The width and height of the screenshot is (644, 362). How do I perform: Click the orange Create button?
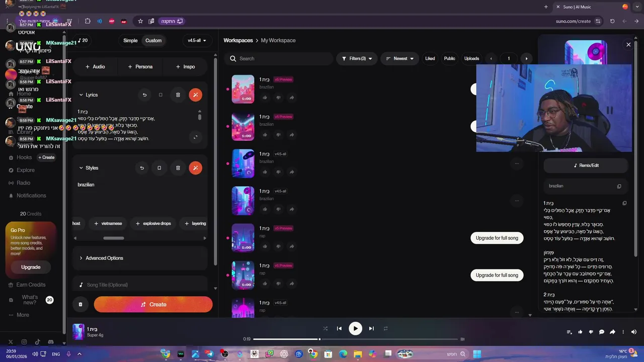click(153, 304)
